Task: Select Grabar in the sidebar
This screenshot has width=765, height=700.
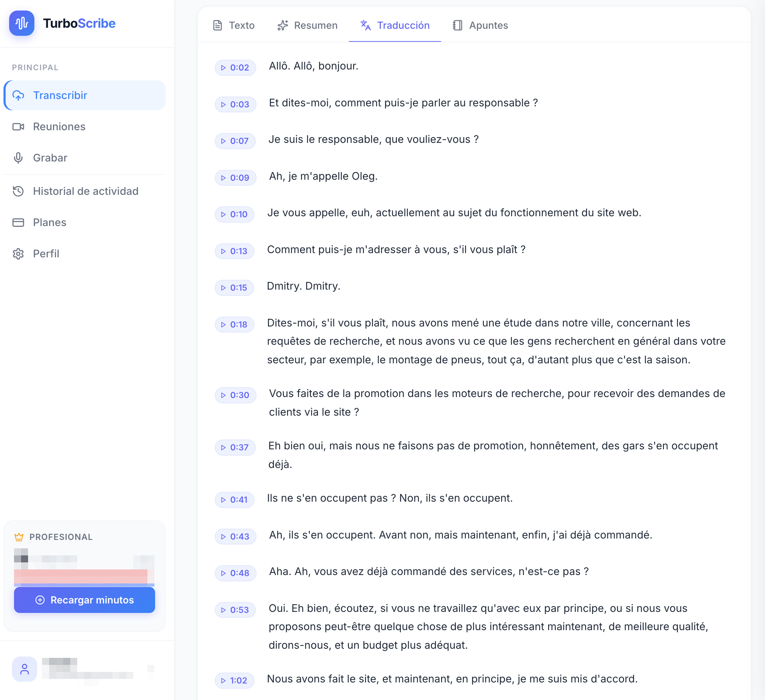Action: (85, 158)
